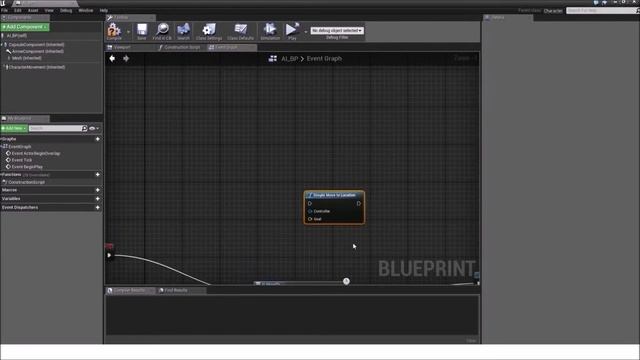Image resolution: width=640 pixels, height=360 pixels.
Task: Open the View menu
Action: pyautogui.click(x=49, y=10)
